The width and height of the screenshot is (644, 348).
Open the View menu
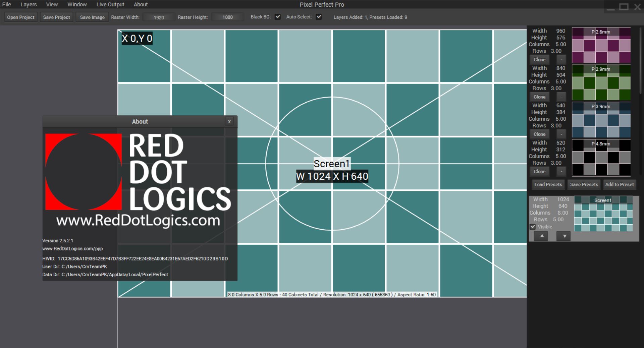tap(52, 4)
